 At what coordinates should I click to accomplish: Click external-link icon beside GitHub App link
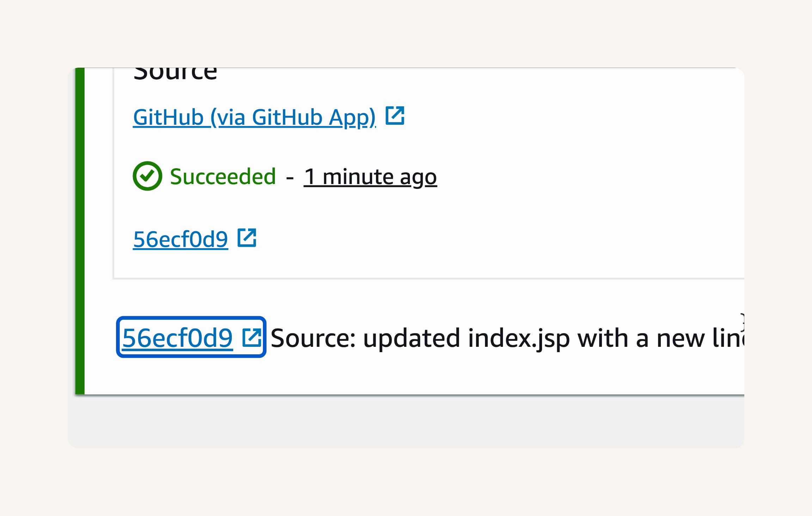pyautogui.click(x=395, y=115)
